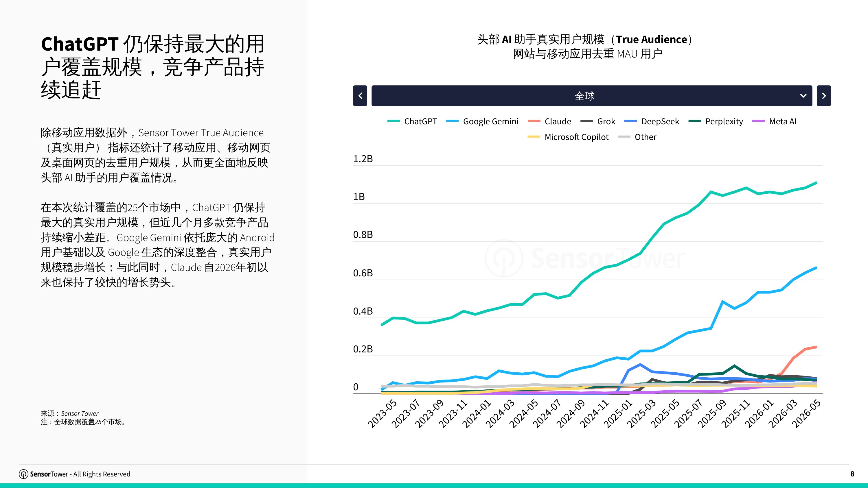
Task: Click the dropdown chevron in the 全球 bar
Action: (803, 96)
